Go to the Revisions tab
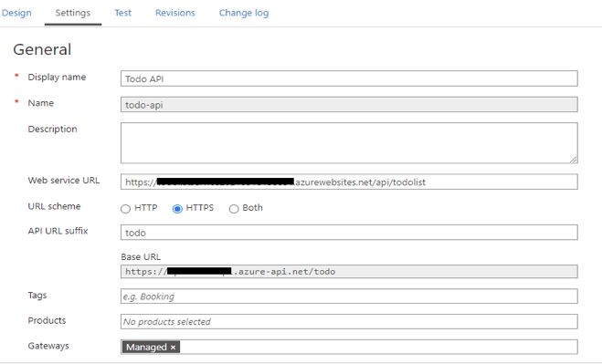 tap(175, 13)
